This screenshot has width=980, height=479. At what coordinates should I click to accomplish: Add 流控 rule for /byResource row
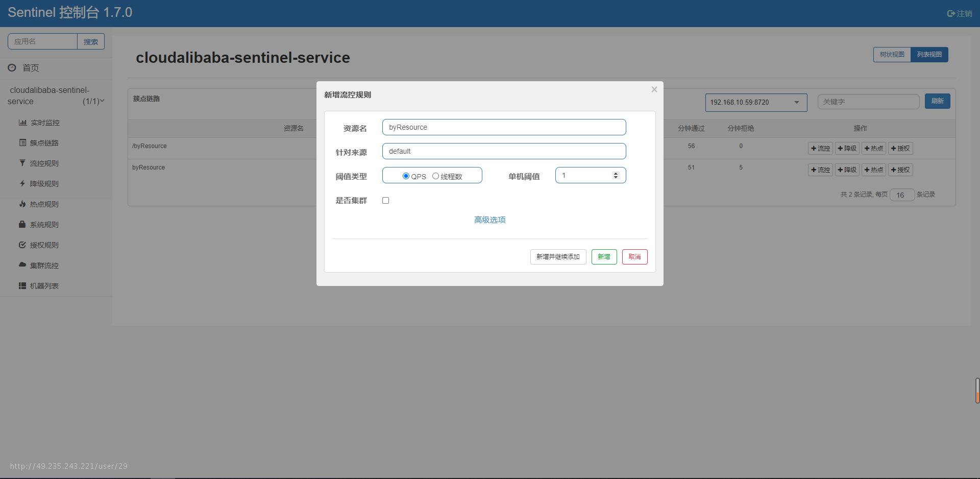pyautogui.click(x=820, y=149)
